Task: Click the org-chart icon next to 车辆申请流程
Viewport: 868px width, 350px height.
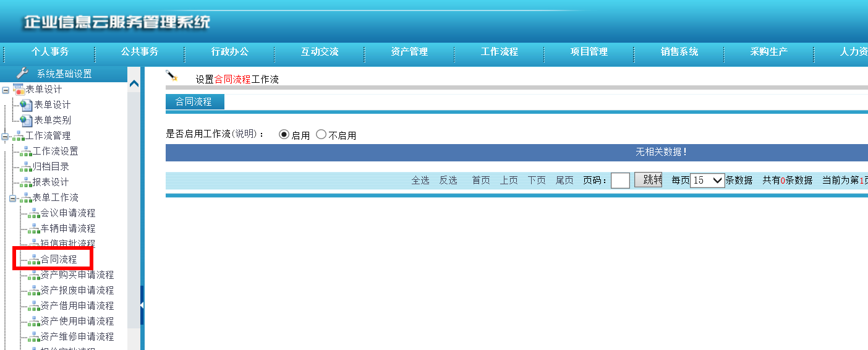Action: point(34,229)
